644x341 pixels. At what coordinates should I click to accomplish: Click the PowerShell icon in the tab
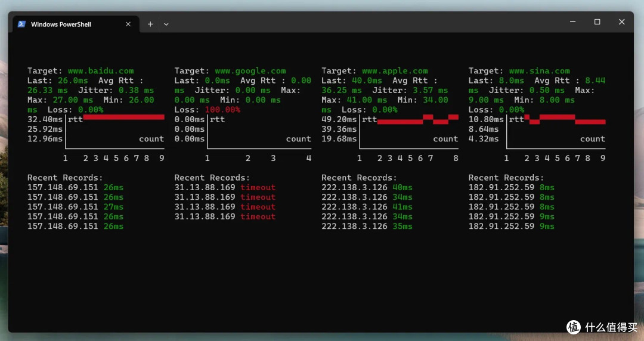point(21,24)
